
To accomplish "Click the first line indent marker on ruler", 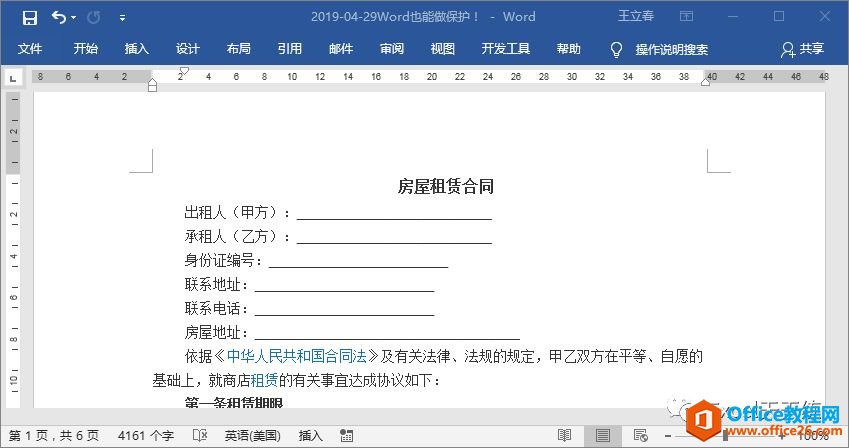I will click(184, 71).
